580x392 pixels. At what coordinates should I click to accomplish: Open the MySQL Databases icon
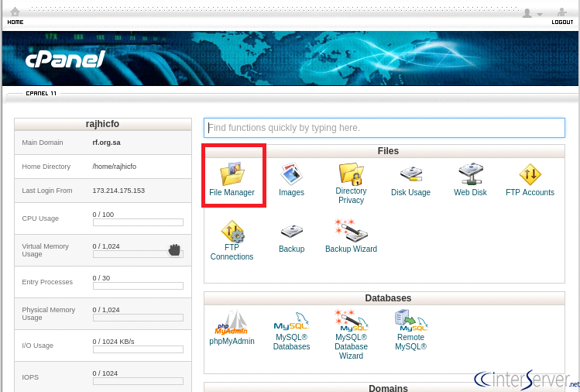click(x=291, y=321)
